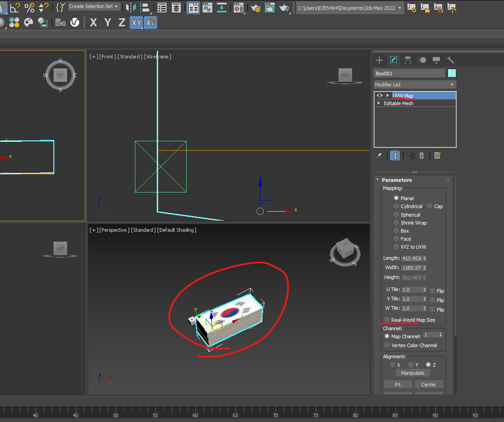
Task: Adjust the Map Channel spinner
Action: click(x=441, y=335)
